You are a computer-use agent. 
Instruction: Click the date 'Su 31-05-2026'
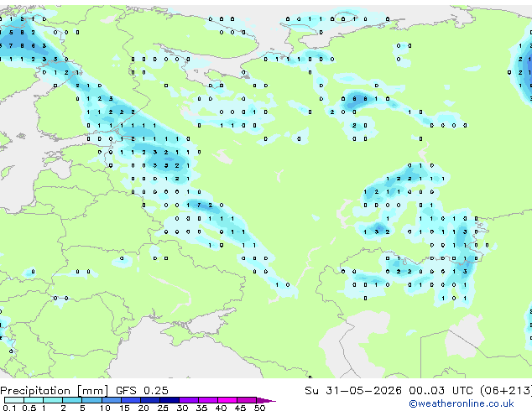pyautogui.click(x=353, y=391)
